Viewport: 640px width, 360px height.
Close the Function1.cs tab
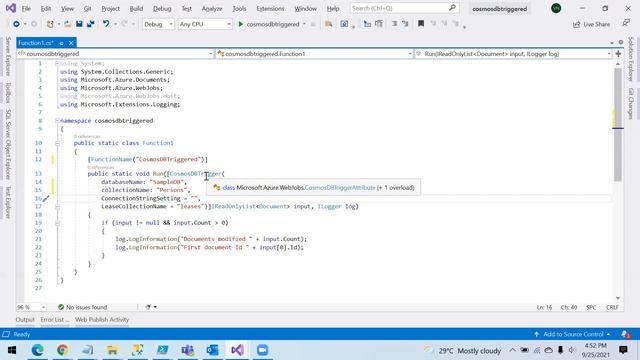71,43
